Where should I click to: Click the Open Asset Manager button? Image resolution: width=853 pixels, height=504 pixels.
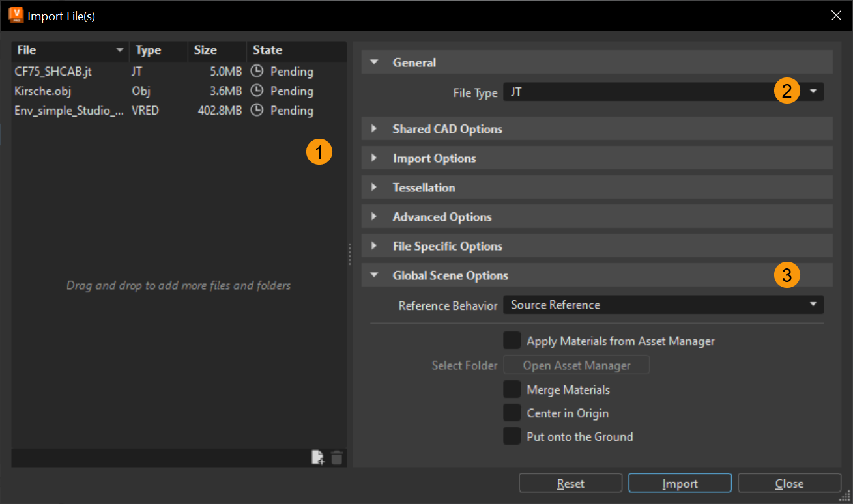click(x=576, y=365)
